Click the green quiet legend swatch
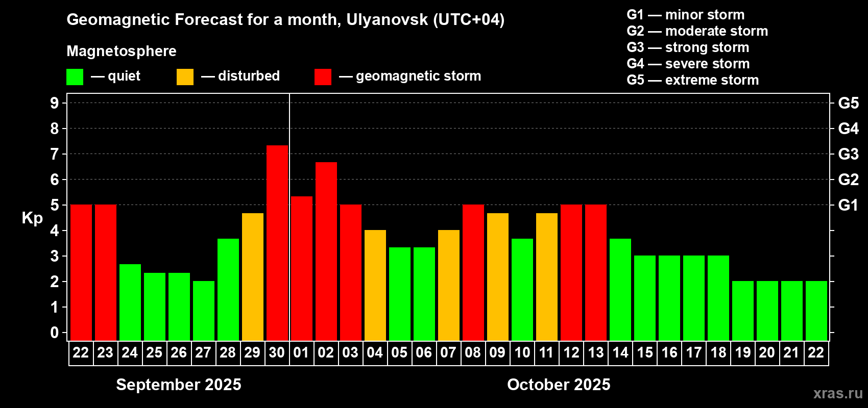 click(x=75, y=77)
